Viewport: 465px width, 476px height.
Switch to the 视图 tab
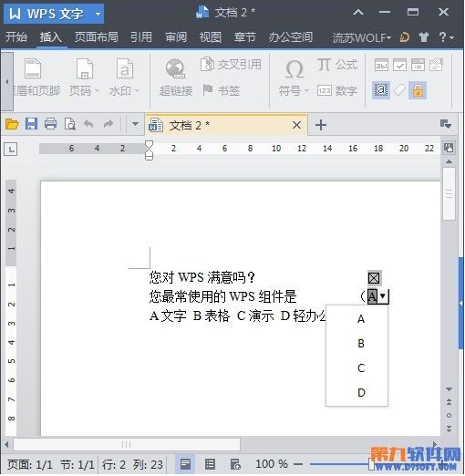211,37
